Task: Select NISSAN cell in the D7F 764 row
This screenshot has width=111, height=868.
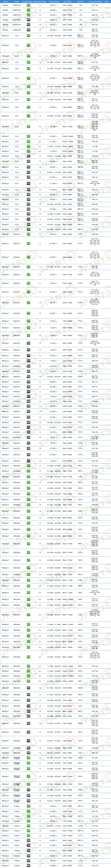Action: (x=6, y=5)
